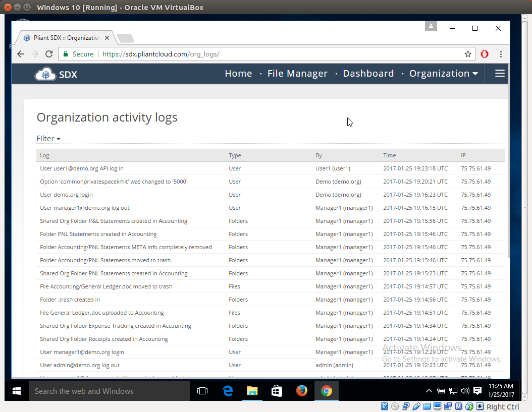Select 'User admin@demo.org log out' entry

point(271,365)
